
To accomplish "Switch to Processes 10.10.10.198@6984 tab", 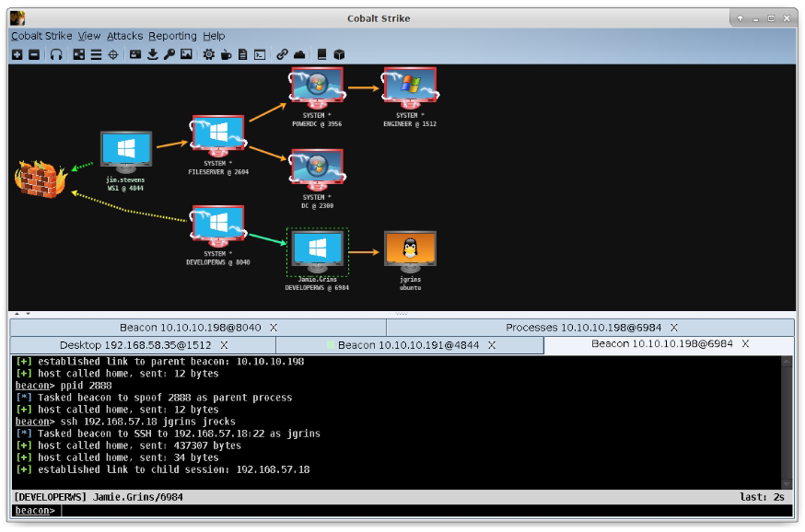I will click(590, 328).
